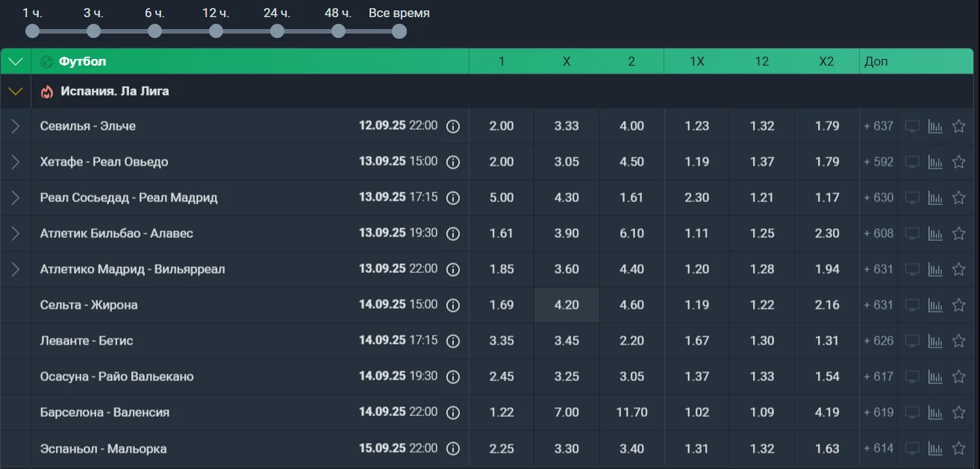Viewport: 980px width, 469px height.
Task: Bet on draw 4.20 for Сельта - Жирона
Action: coord(567,305)
